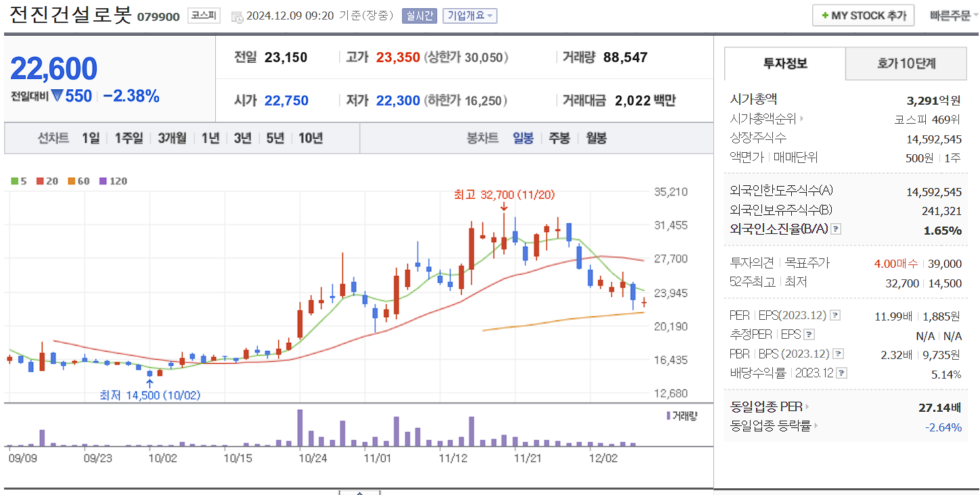Click the 코스피 badge next to 079900

[204, 16]
